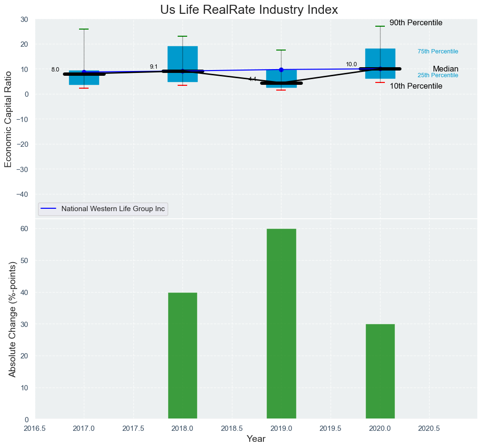Click the 8.0 median value label

tap(55, 70)
